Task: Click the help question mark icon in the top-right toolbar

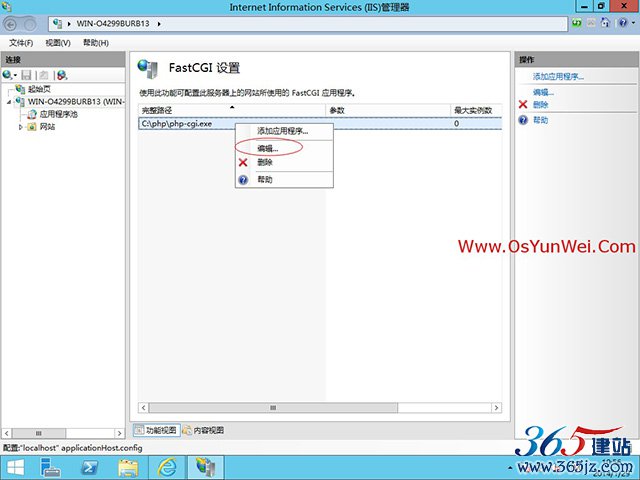Action: [622, 23]
